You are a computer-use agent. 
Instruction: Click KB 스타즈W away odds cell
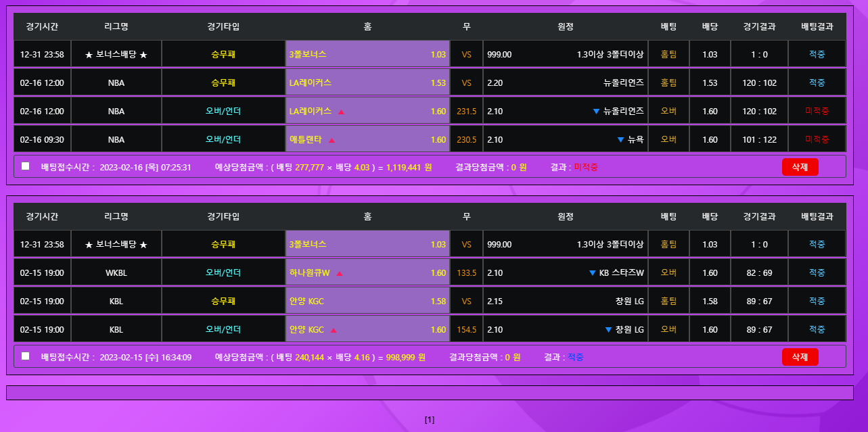point(565,273)
